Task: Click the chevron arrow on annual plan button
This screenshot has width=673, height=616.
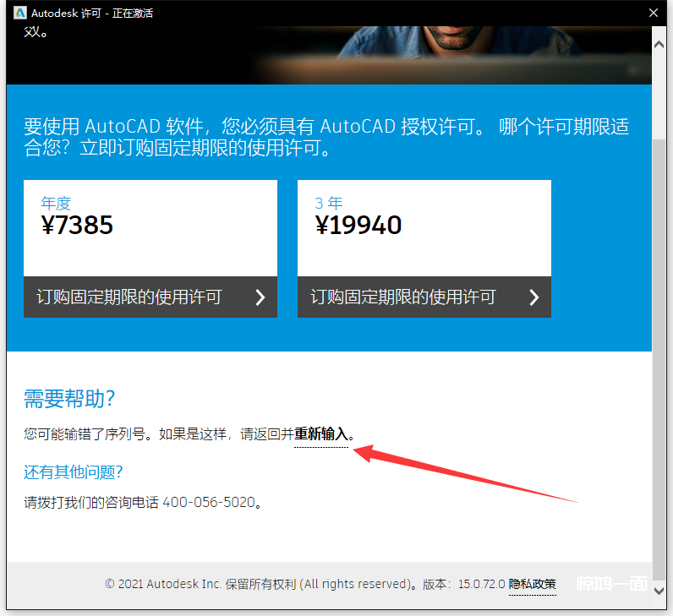Action: click(260, 297)
